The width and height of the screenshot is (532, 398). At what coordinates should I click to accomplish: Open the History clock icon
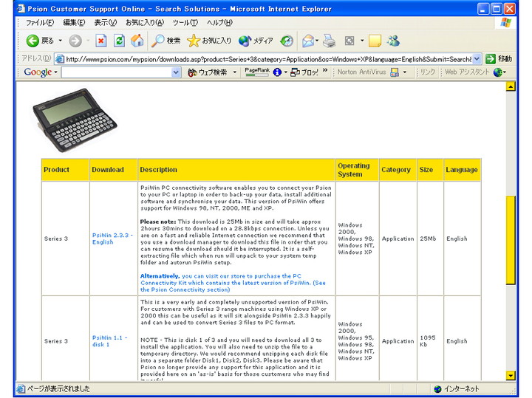pyautogui.click(x=287, y=41)
